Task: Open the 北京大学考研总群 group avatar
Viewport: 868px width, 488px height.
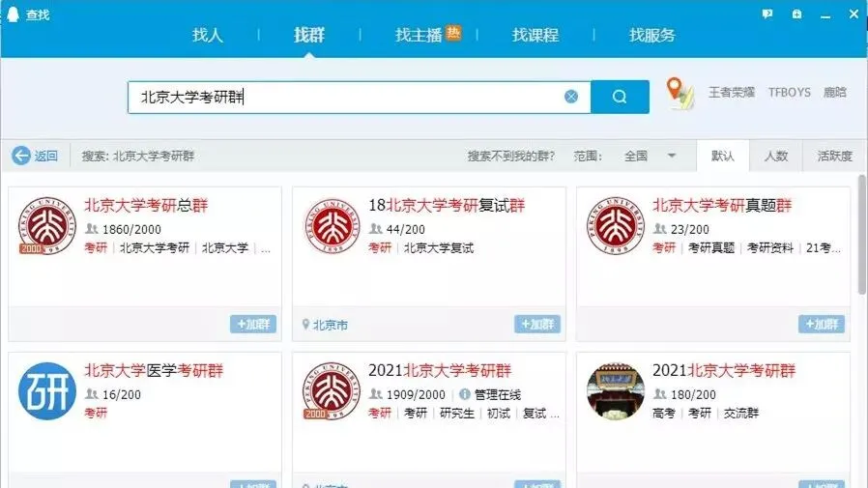Action: 46,225
